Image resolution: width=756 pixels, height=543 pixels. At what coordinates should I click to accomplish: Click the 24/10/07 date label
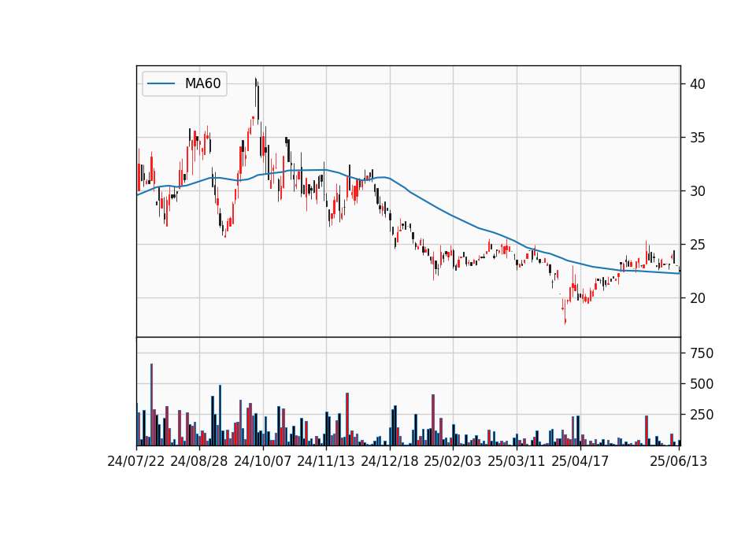click(263, 461)
